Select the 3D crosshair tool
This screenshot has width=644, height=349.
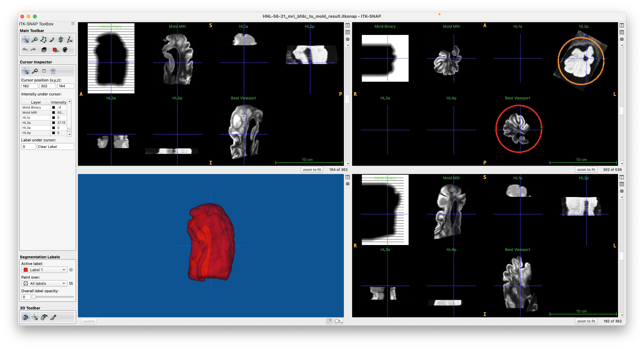tap(35, 317)
